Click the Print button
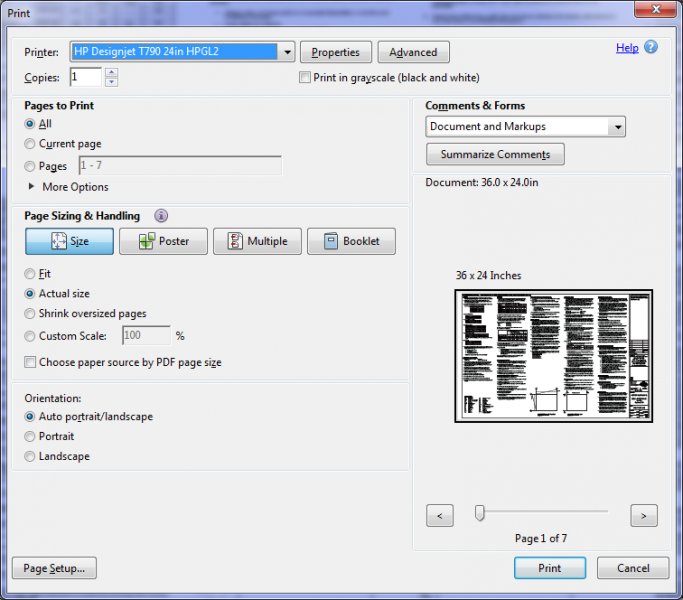 point(550,568)
